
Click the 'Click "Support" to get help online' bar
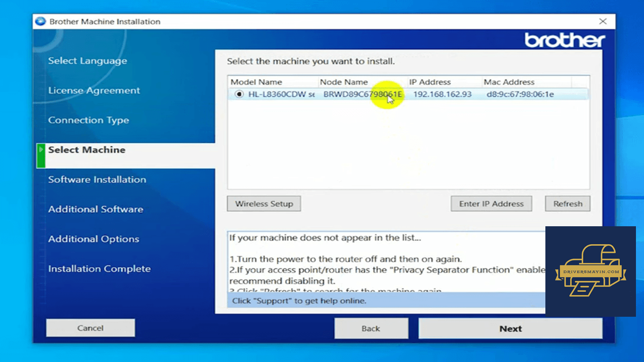pos(386,301)
